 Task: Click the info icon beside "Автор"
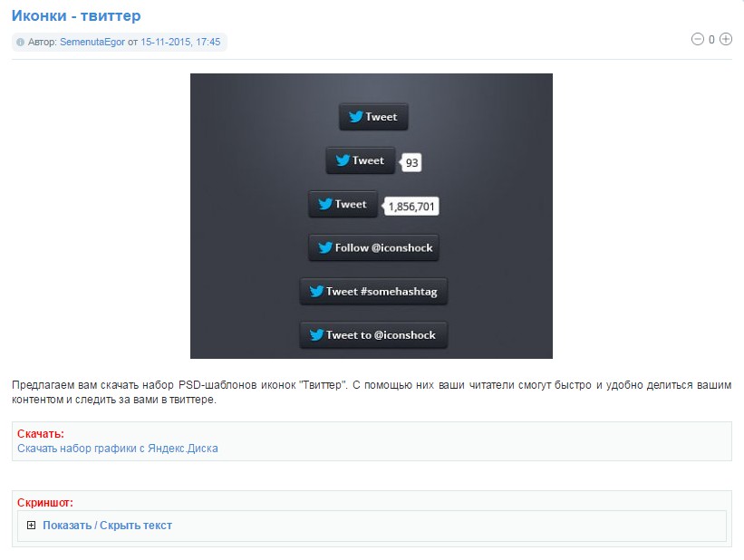(x=21, y=43)
